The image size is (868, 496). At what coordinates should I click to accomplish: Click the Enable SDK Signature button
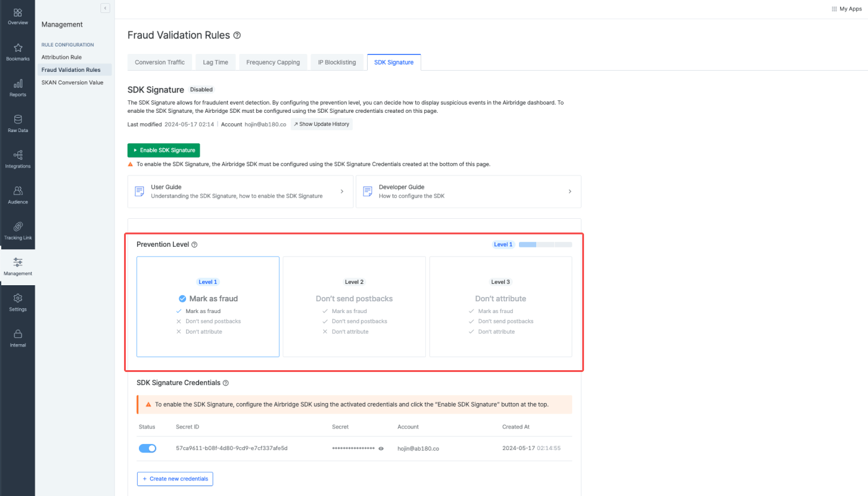164,150
